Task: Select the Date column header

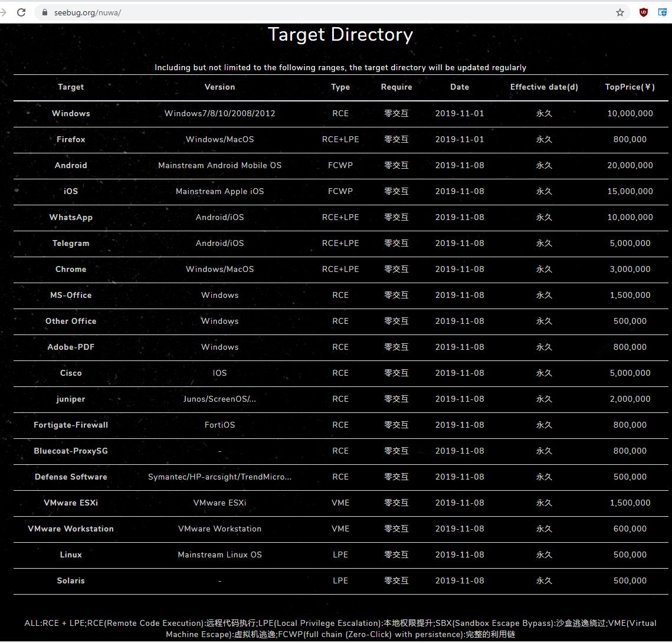Action: tap(460, 87)
